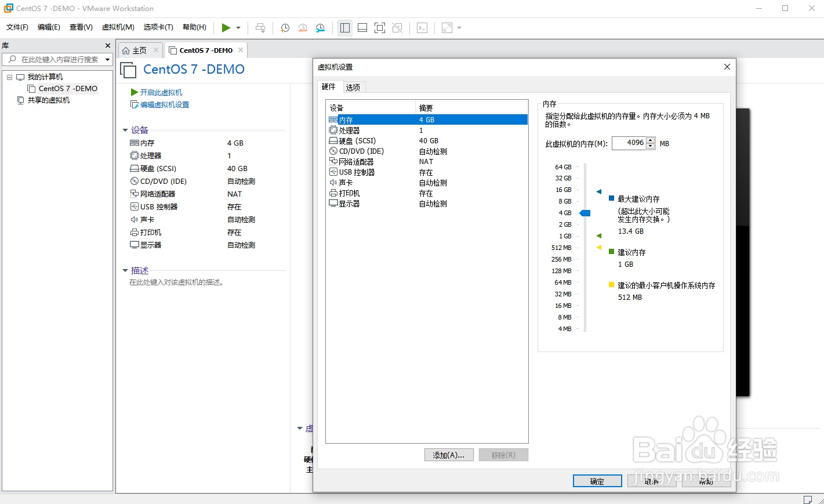The height and width of the screenshot is (504, 824).
Task: Click 处理器 in the main device summary
Action: coord(151,156)
